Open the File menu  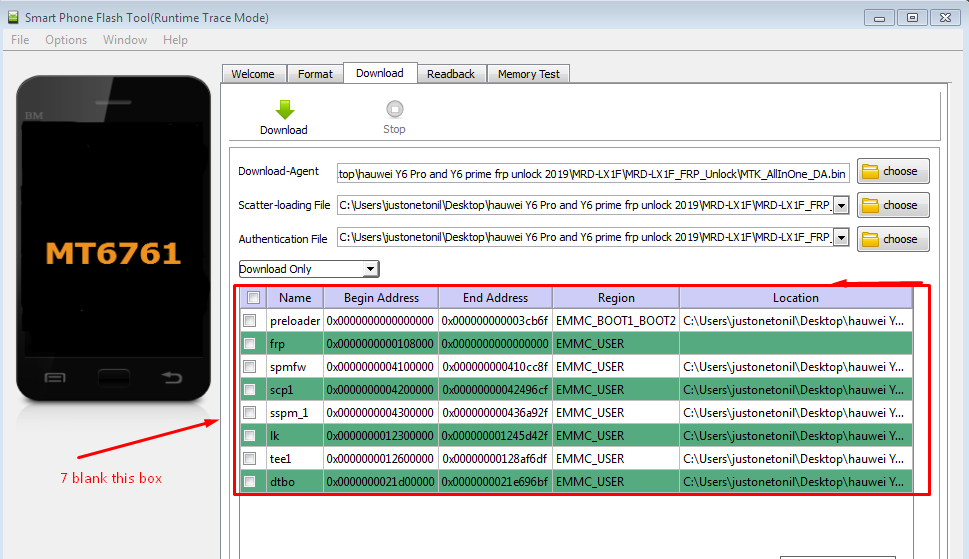pos(20,40)
